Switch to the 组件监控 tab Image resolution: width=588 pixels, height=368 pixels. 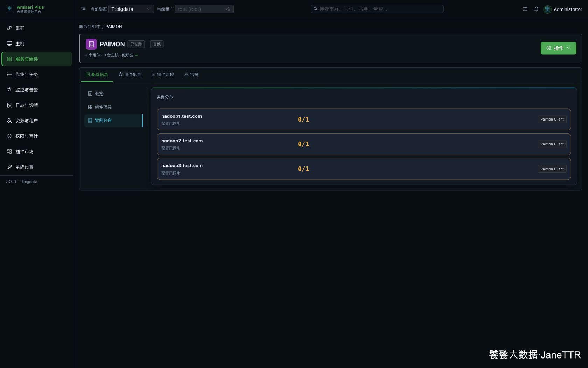pyautogui.click(x=163, y=74)
